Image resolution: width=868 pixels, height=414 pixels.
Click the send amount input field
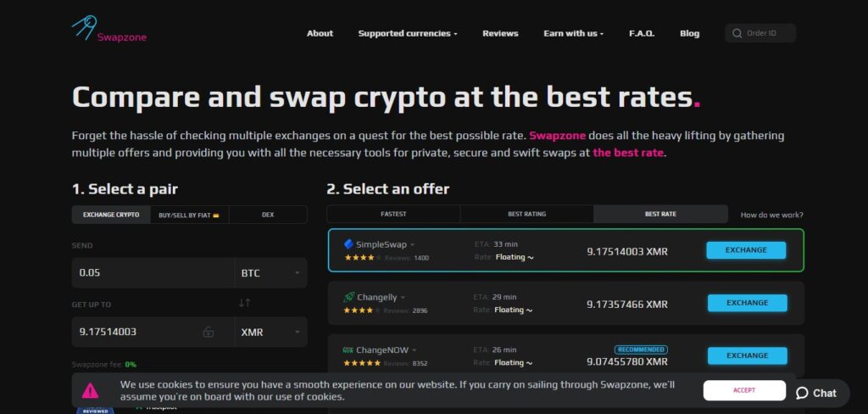(x=153, y=272)
